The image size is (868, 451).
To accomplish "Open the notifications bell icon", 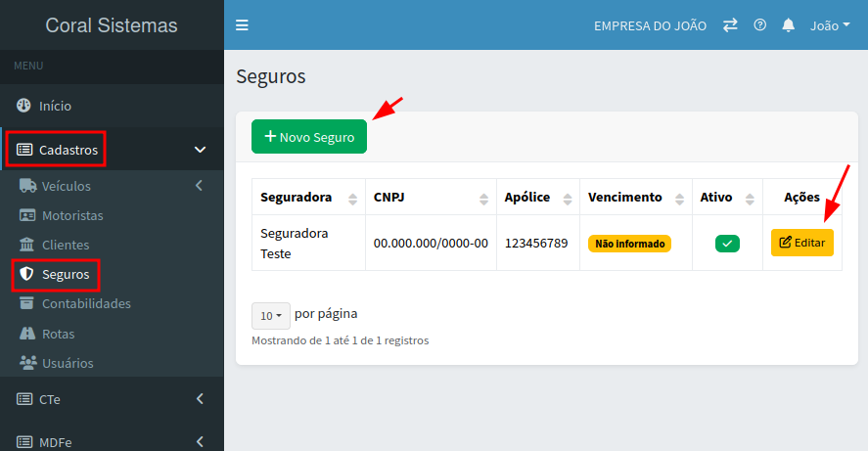I will pos(788,25).
